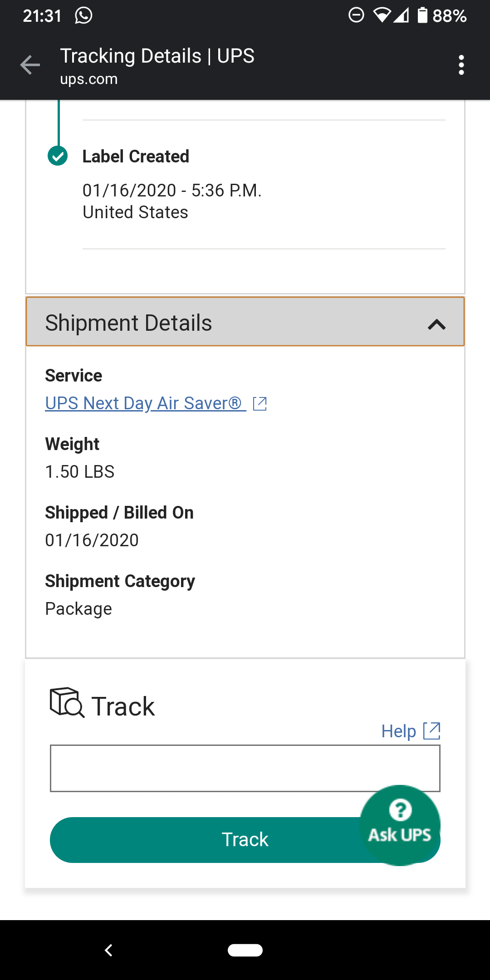Tap the Android back navigation button

pyautogui.click(x=108, y=950)
